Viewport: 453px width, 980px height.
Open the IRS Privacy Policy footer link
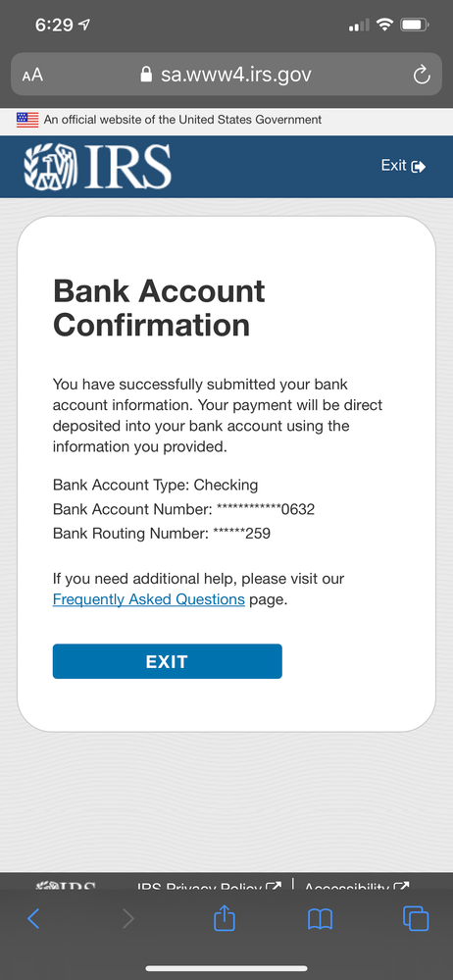click(x=209, y=887)
